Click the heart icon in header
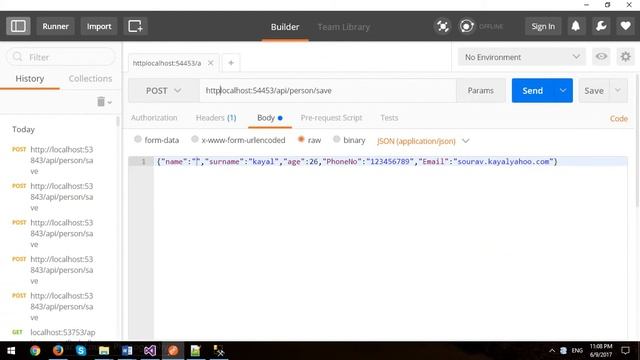 [x=625, y=27]
